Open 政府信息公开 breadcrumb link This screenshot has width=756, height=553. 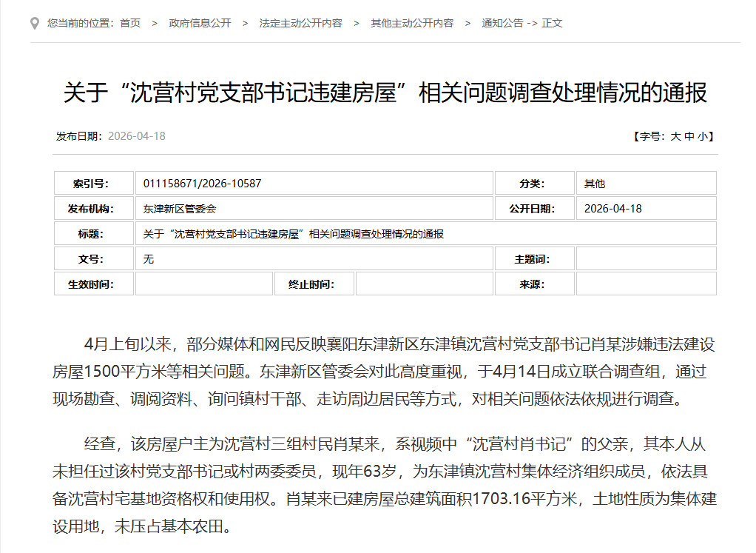coord(200,23)
